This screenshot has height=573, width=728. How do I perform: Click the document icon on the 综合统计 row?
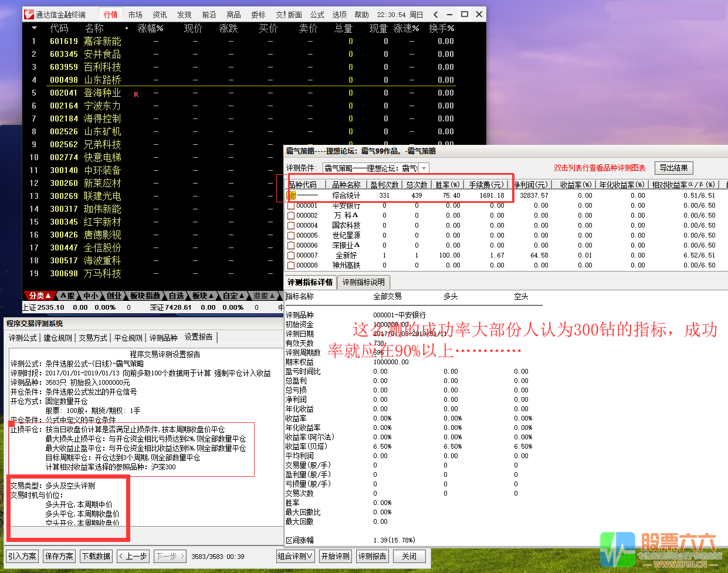[x=292, y=195]
